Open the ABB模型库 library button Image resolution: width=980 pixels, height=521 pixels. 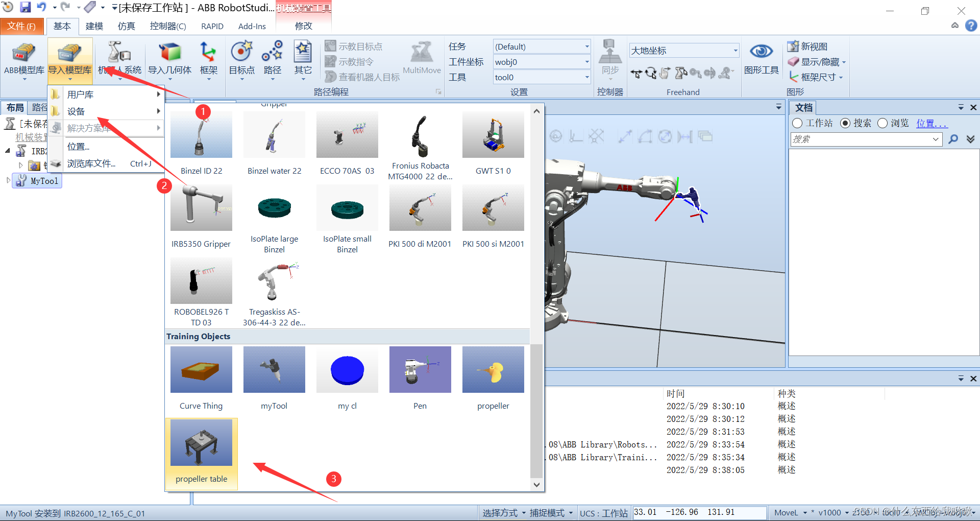24,60
